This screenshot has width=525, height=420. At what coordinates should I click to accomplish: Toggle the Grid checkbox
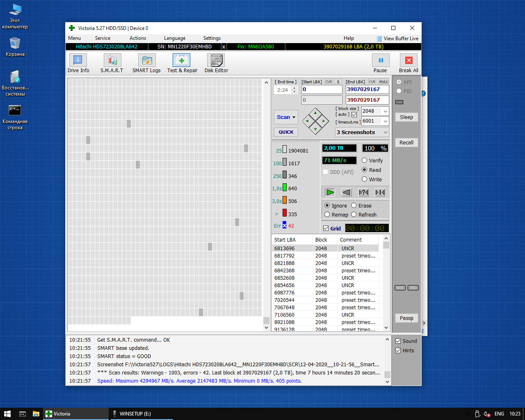(x=326, y=228)
